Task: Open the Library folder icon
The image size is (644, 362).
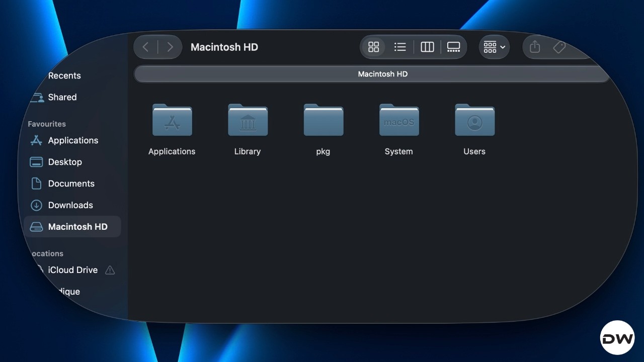Action: [248, 120]
